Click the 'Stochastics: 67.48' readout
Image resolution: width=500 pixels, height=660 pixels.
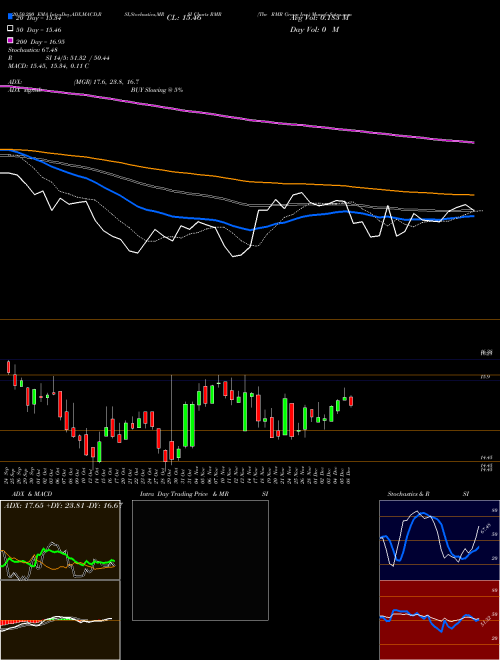click(33, 50)
